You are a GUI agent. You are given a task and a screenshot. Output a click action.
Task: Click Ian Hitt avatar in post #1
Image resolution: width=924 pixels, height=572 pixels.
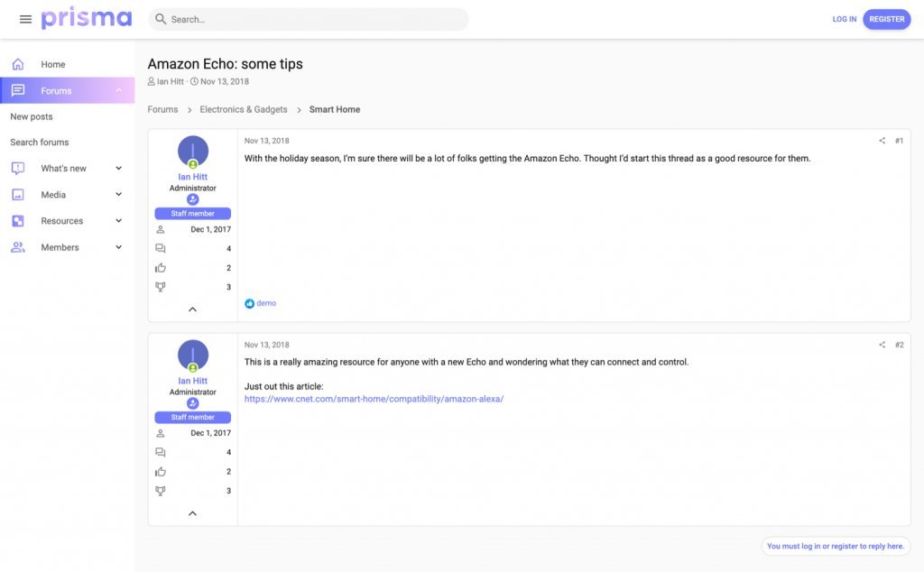click(193, 152)
